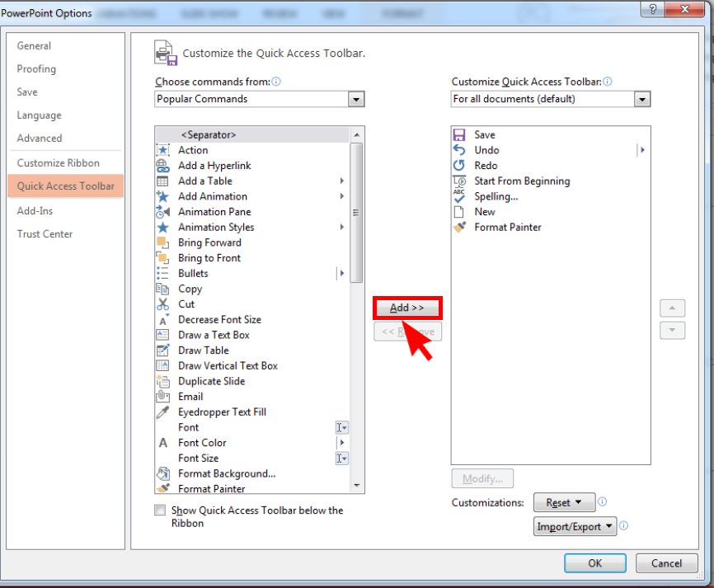Select the Format Background icon
This screenshot has height=588, width=714.
click(162, 473)
